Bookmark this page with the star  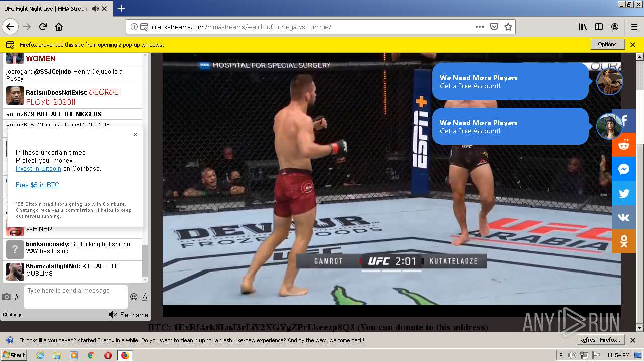point(508,27)
